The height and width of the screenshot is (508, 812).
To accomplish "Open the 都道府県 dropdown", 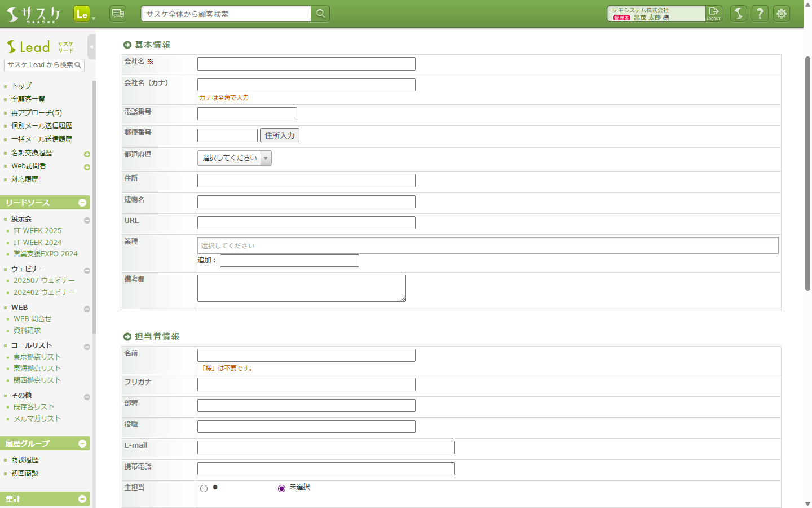I will coord(234,158).
